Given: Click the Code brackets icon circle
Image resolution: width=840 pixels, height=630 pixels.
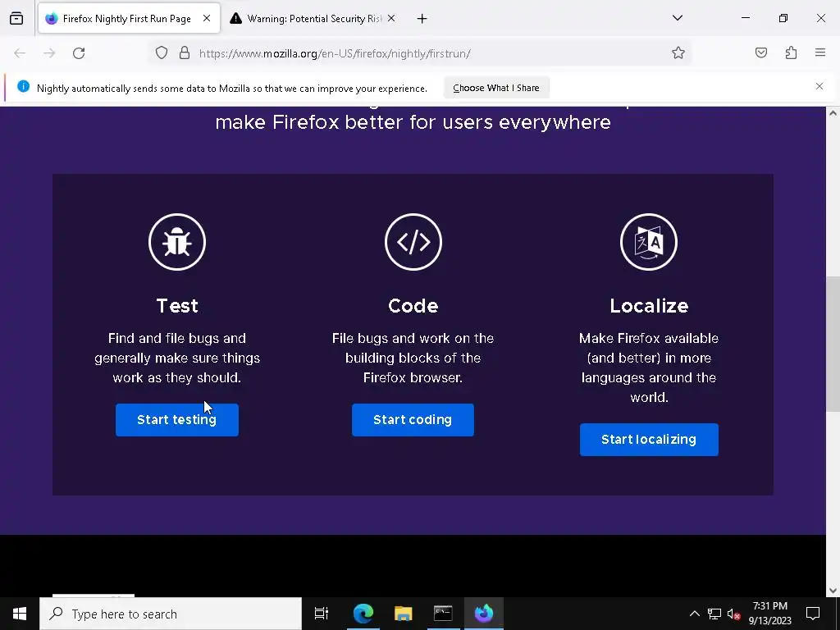Looking at the screenshot, I should point(413,242).
